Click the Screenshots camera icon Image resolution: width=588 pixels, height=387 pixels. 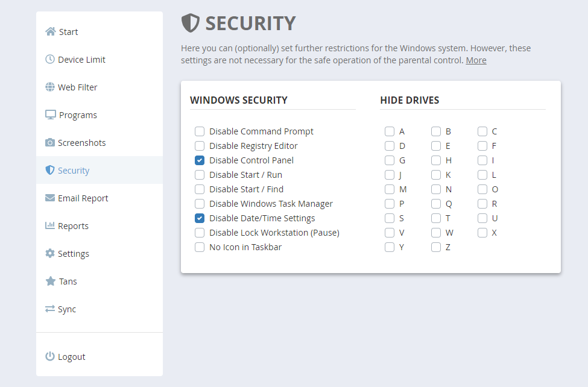[49, 142]
